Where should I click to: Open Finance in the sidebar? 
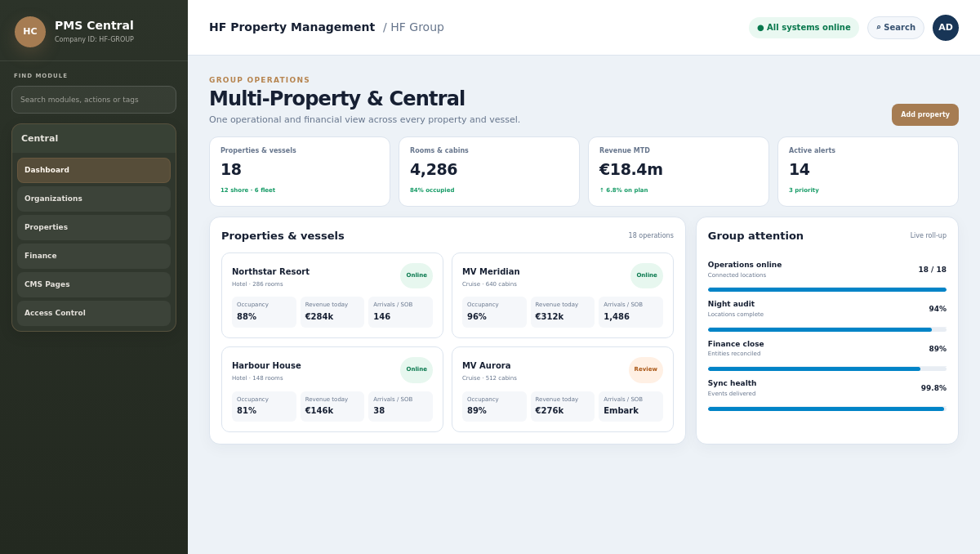[x=94, y=256]
